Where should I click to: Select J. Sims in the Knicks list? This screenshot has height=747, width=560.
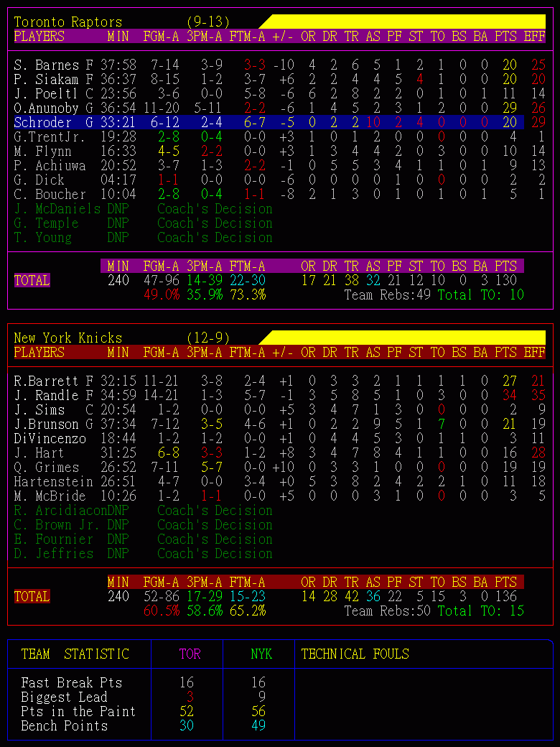pyautogui.click(x=39, y=409)
